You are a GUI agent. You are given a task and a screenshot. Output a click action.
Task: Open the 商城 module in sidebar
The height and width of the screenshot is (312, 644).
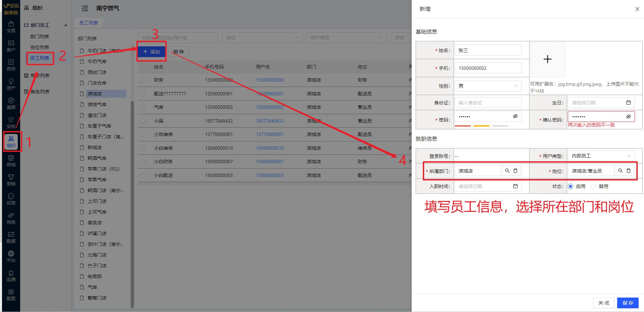coord(11,161)
